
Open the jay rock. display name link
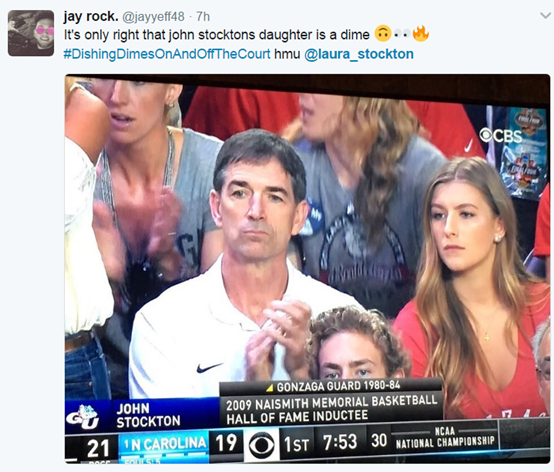pyautogui.click(x=91, y=16)
